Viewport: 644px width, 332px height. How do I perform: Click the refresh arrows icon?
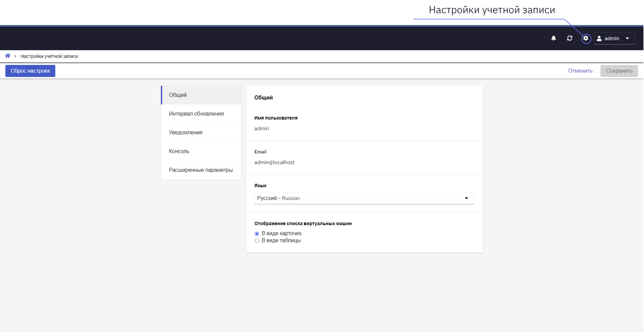tap(569, 38)
